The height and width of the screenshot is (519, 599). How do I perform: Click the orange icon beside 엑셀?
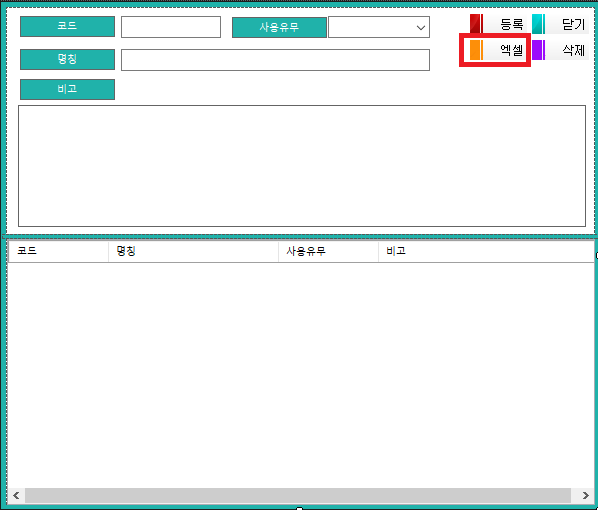coord(476,50)
